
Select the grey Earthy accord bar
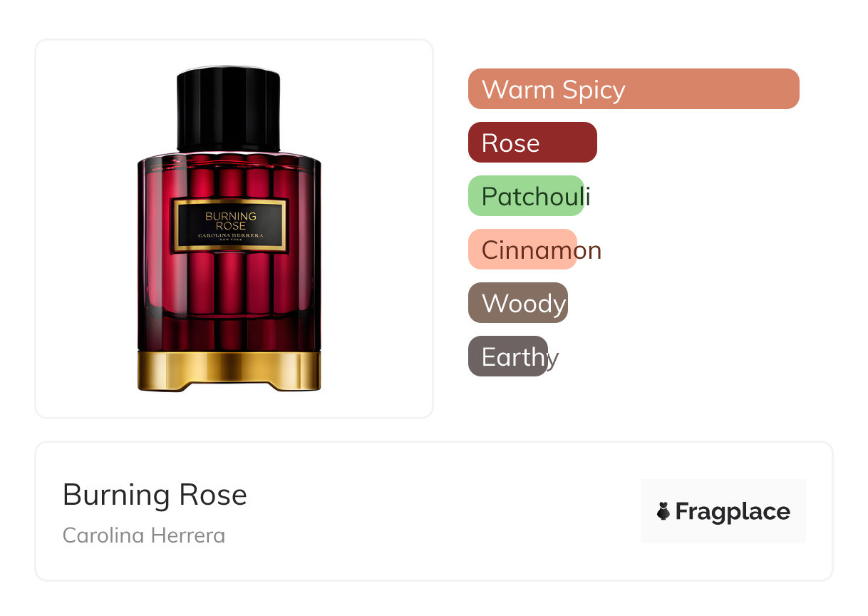(508, 356)
